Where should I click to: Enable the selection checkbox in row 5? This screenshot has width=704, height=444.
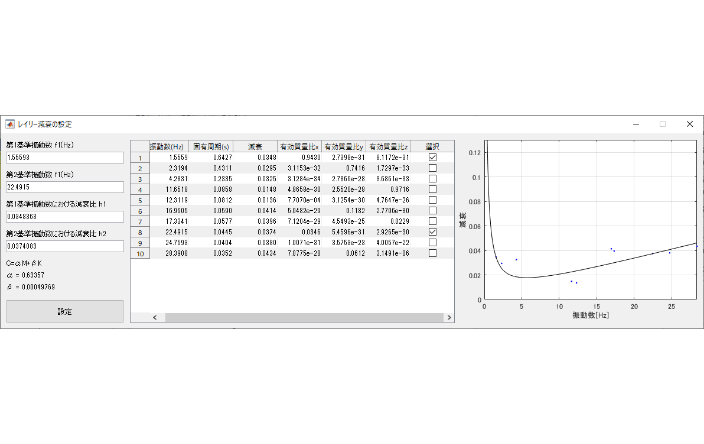click(x=432, y=200)
